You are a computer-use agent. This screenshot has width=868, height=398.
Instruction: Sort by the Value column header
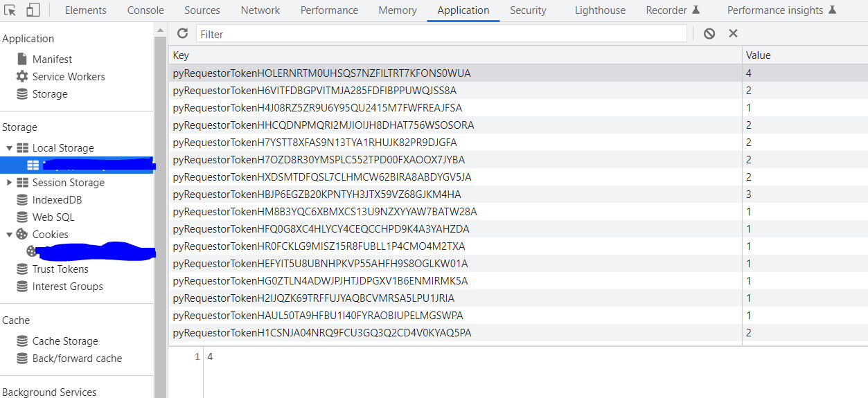coord(804,55)
